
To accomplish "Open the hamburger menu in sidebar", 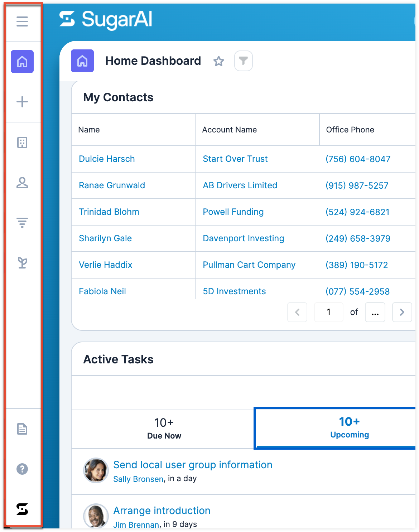I will click(22, 21).
